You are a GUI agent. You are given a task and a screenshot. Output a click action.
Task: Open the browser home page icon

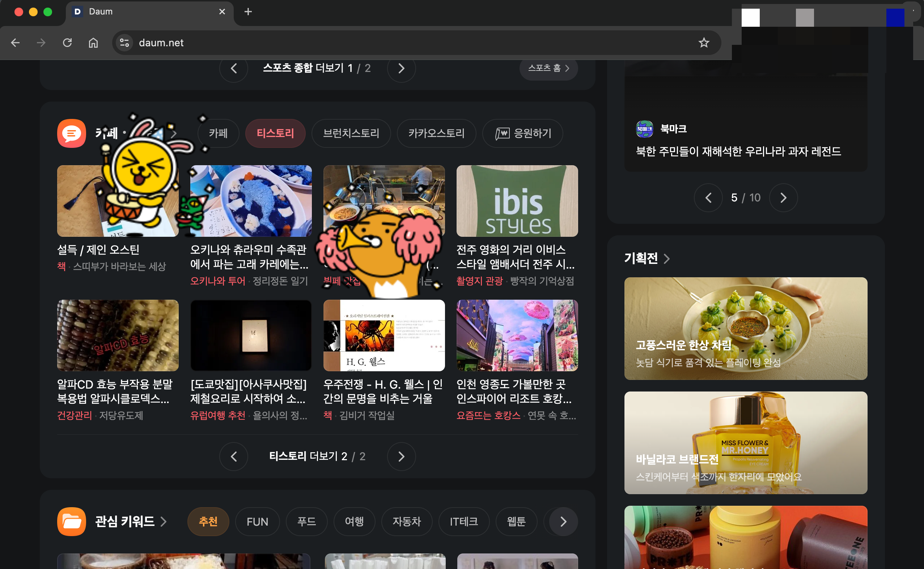click(93, 43)
